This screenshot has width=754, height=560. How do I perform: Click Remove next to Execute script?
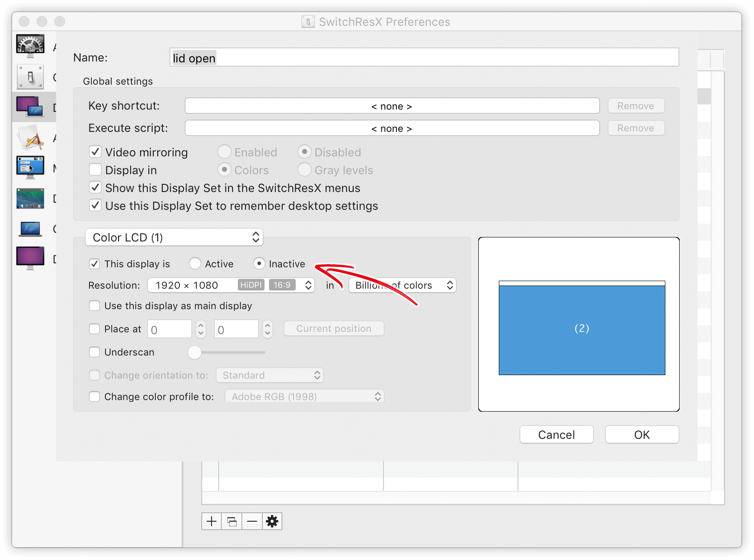click(636, 128)
